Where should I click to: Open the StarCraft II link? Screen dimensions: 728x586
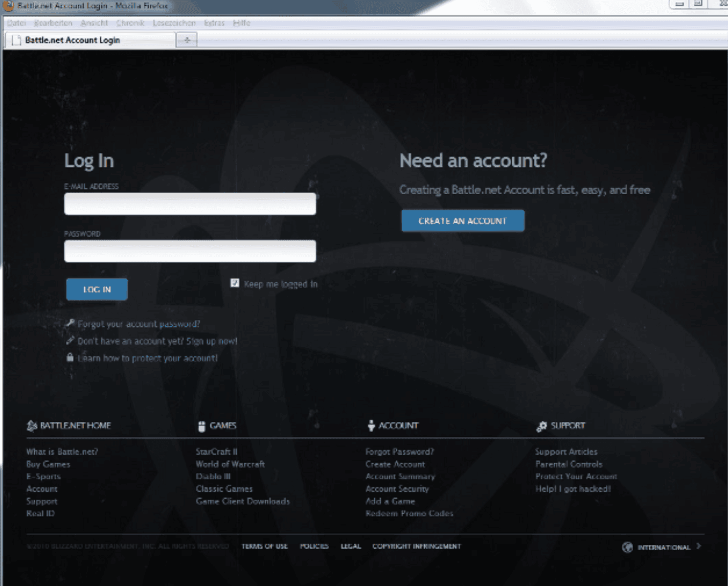(216, 451)
